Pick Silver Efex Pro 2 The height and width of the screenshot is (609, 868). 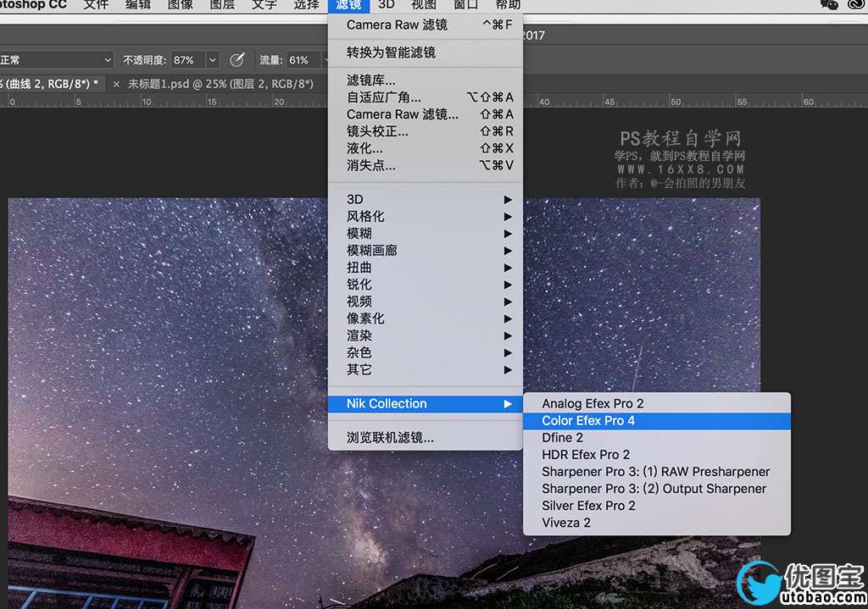click(588, 506)
